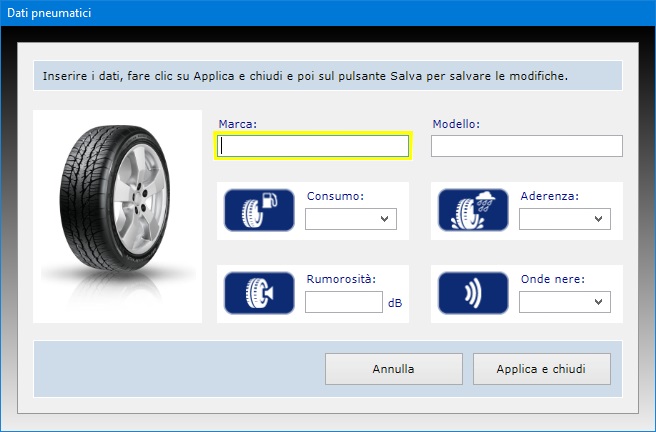Click Applica e chiudi button
The height and width of the screenshot is (432, 656).
(540, 369)
